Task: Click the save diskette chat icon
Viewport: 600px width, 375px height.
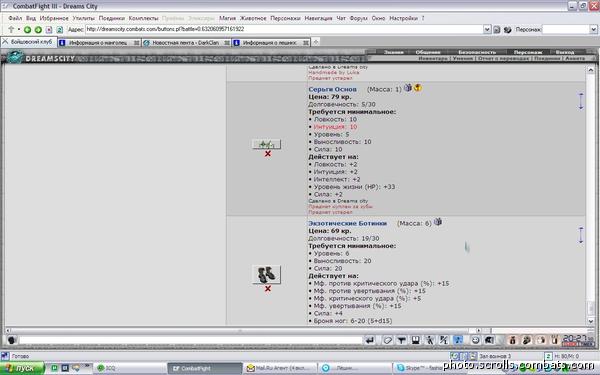Action: (416, 340)
